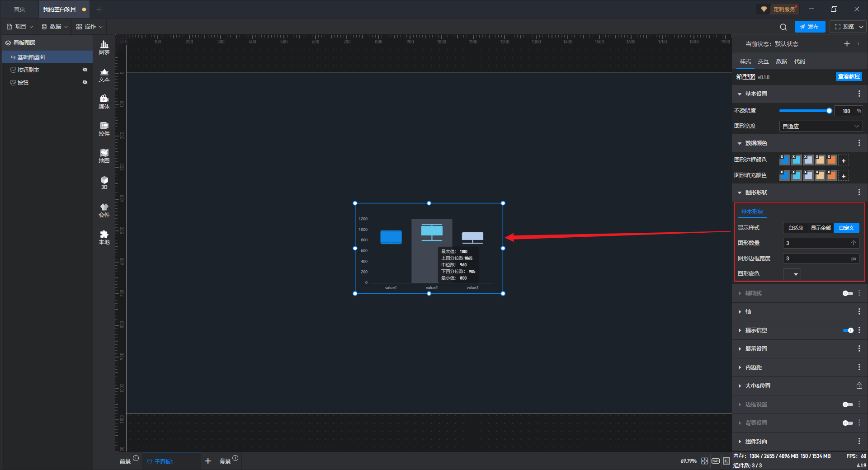Click the orange 图形填充颜色 swatch
The width and height of the screenshot is (868, 470).
click(831, 175)
